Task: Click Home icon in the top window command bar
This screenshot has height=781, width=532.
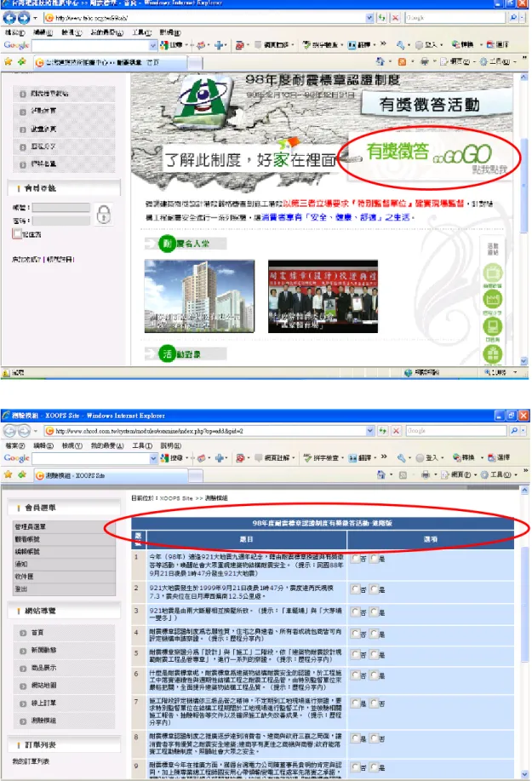Action: tap(380, 61)
